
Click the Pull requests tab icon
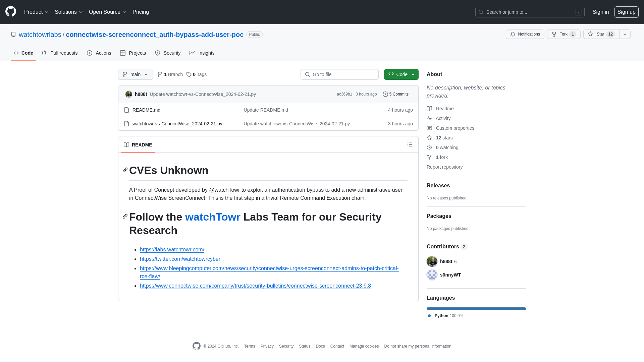click(44, 53)
